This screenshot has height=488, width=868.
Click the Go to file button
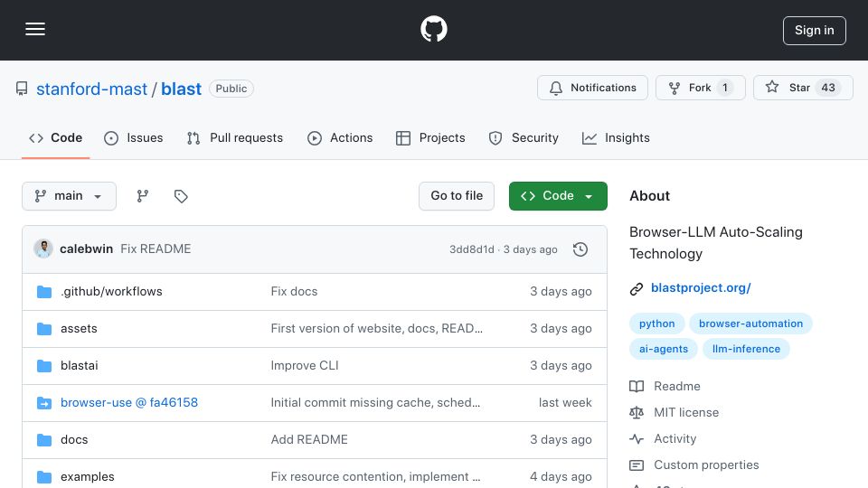tap(456, 196)
